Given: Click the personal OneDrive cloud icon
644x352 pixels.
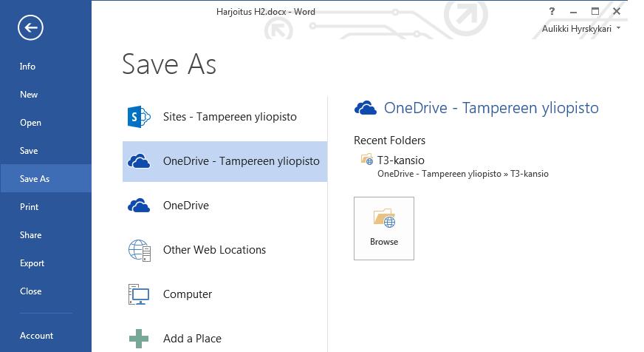Looking at the screenshot, I should (139, 205).
